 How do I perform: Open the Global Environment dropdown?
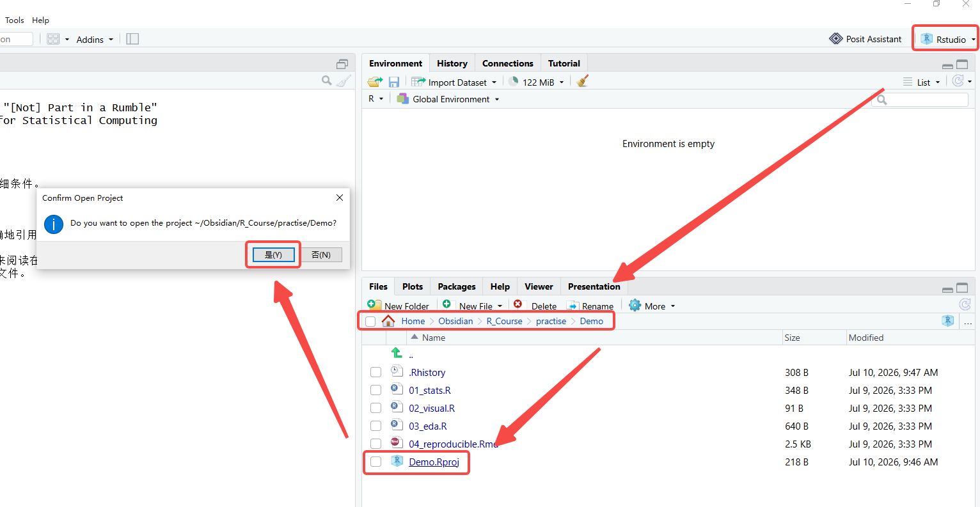click(x=448, y=99)
